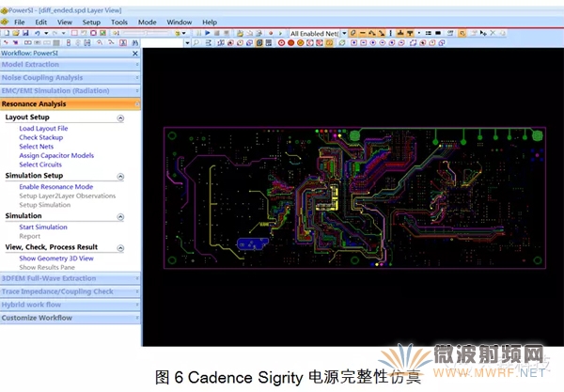The image size is (564, 392).
Task: Collapse the Simulation section chevron
Action: 120,216
